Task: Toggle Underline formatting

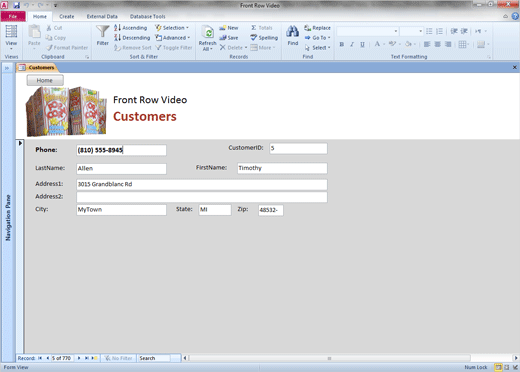Action: point(362,44)
